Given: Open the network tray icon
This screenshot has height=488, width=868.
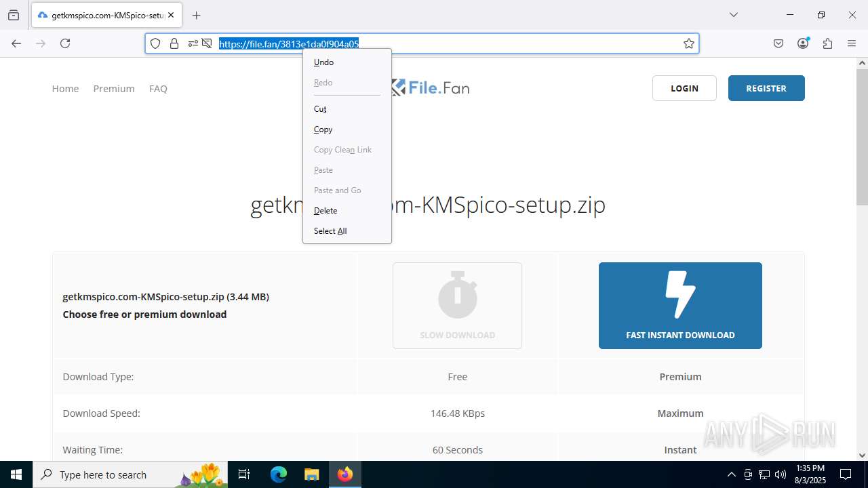Looking at the screenshot, I should (x=764, y=474).
